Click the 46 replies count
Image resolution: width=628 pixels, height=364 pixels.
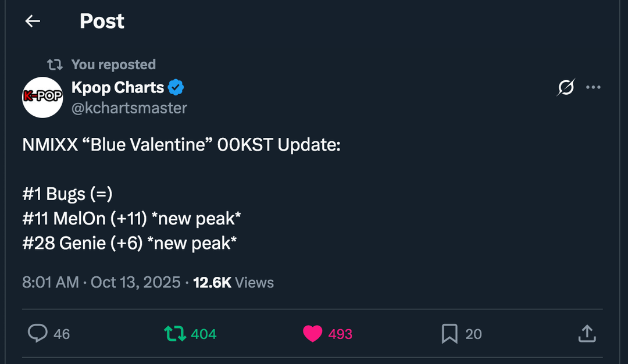(x=62, y=334)
